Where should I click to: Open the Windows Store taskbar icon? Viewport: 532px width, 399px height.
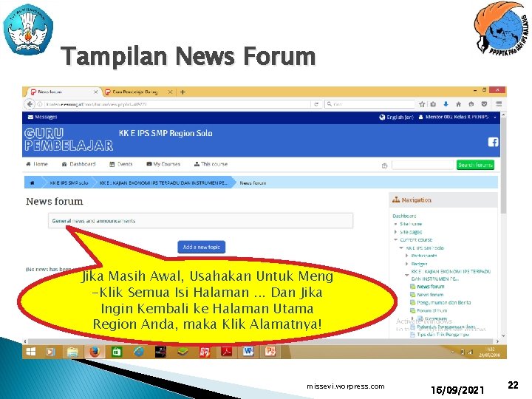[117, 352]
